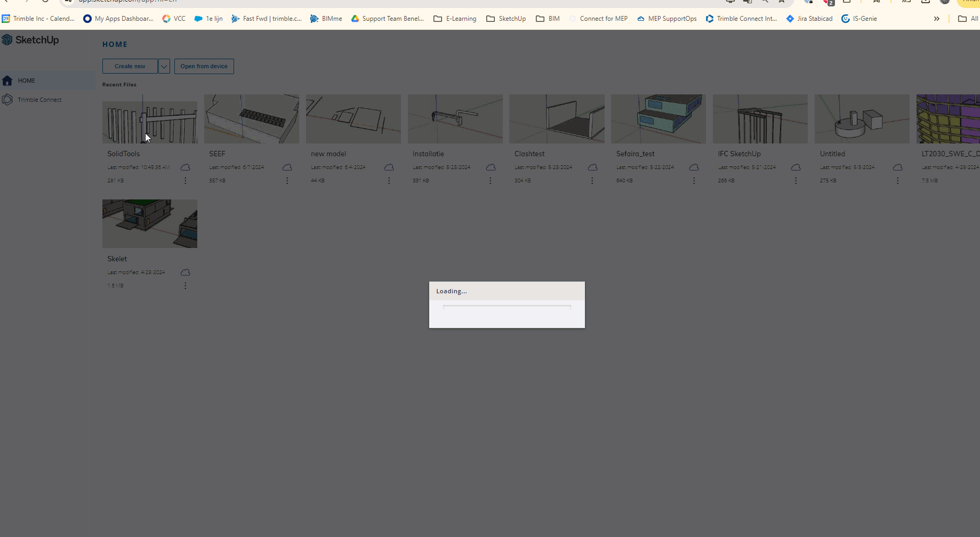
Task: Open All Bookmarks folder
Action: pyautogui.click(x=968, y=19)
